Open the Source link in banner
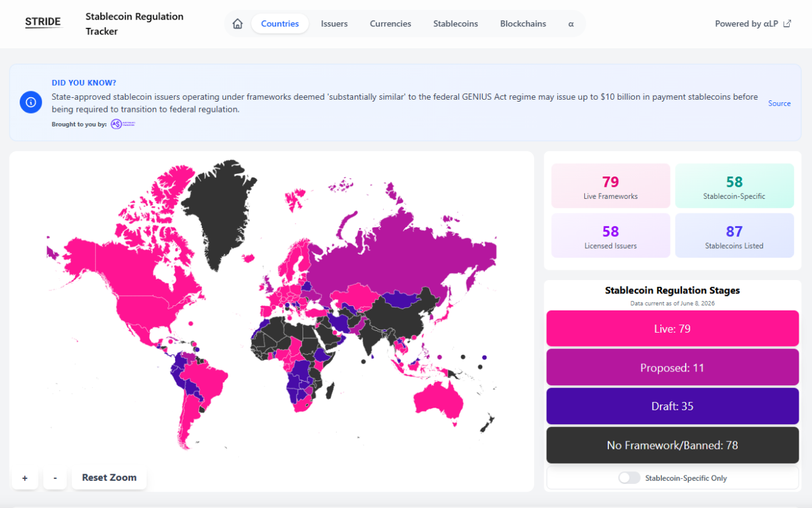 (x=779, y=103)
